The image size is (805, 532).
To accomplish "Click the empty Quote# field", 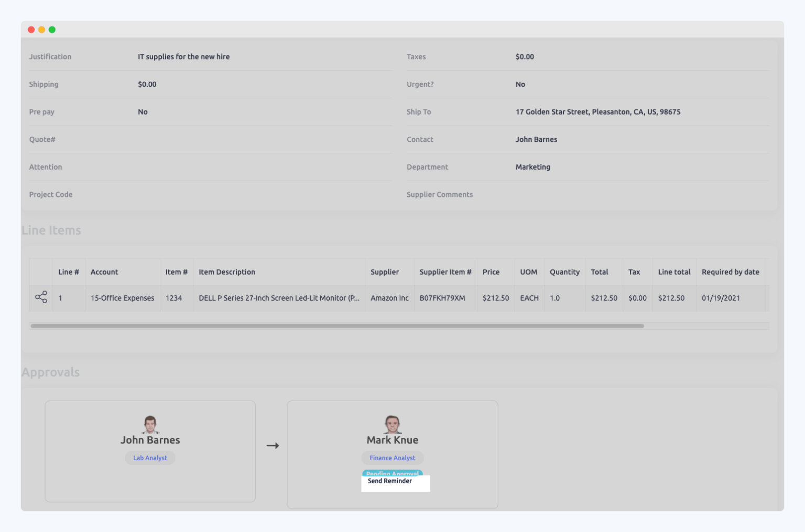I will (210, 139).
